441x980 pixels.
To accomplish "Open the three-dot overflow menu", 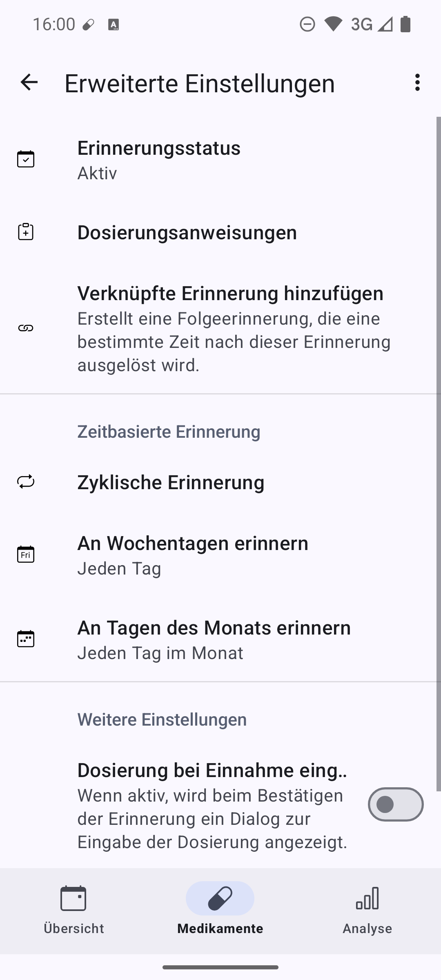I will [x=417, y=82].
